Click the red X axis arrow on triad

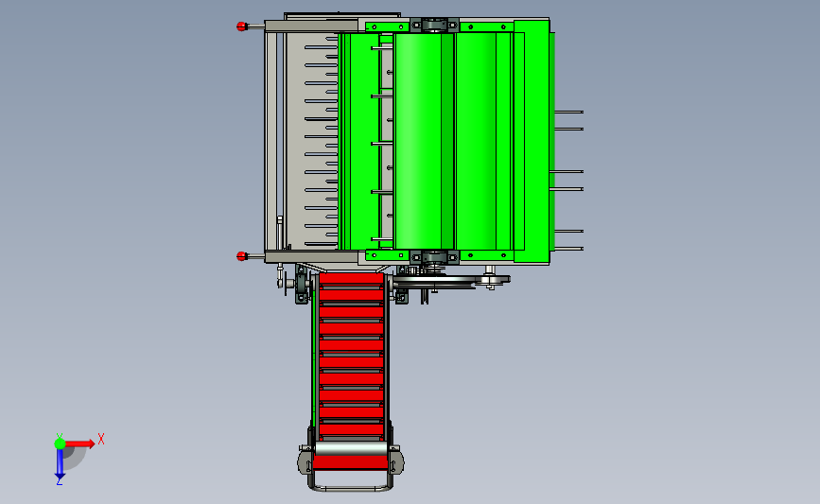pos(80,443)
